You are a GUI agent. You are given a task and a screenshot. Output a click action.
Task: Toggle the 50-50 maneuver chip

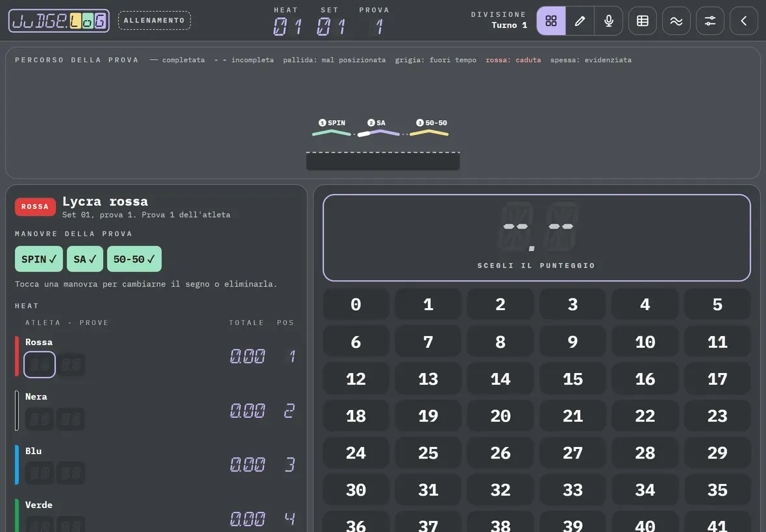click(134, 259)
